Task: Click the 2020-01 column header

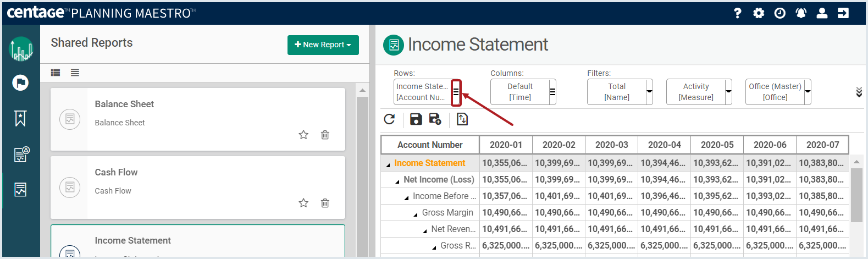Action: tap(506, 145)
